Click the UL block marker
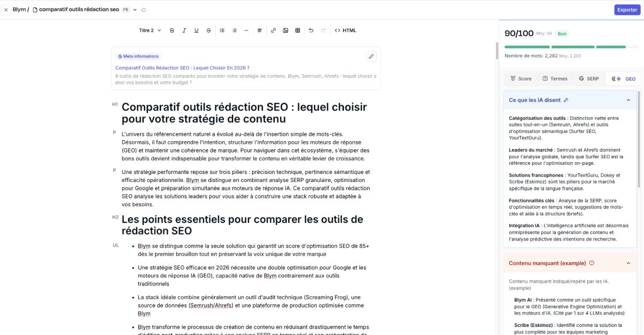Screen dimensions: 644x335 click(x=115, y=245)
